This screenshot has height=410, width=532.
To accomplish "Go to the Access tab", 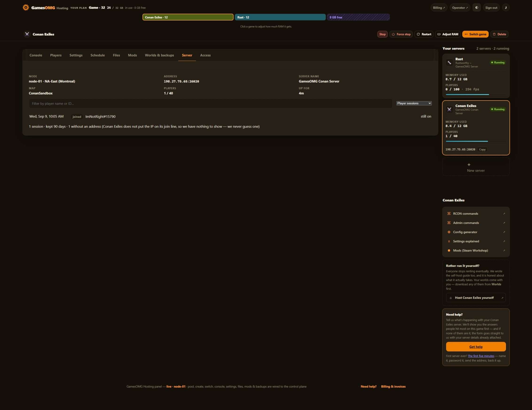I will [205, 55].
